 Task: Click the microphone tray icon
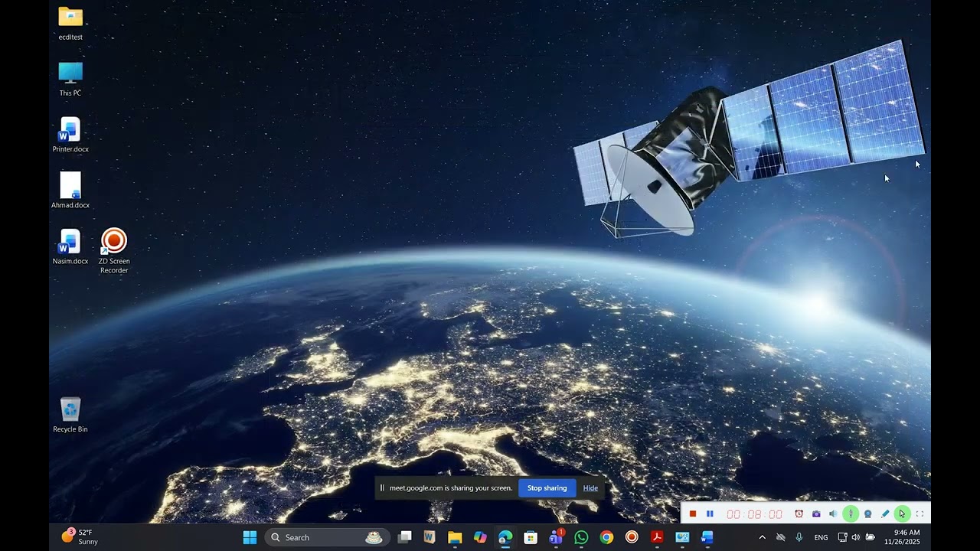pos(799,537)
